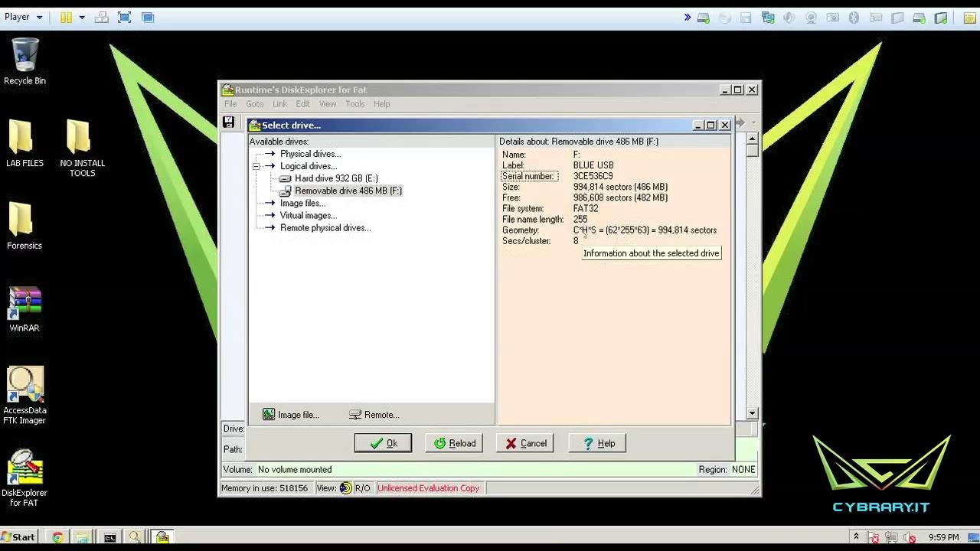Click the 9:59 PM taskbar clock
The height and width of the screenshot is (551, 980).
coord(943,538)
